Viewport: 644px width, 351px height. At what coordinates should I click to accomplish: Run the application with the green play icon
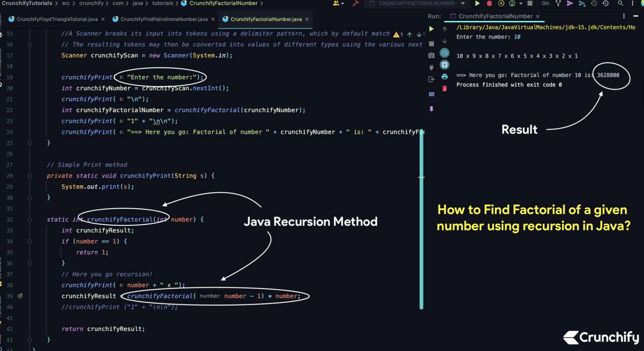coord(477,3)
